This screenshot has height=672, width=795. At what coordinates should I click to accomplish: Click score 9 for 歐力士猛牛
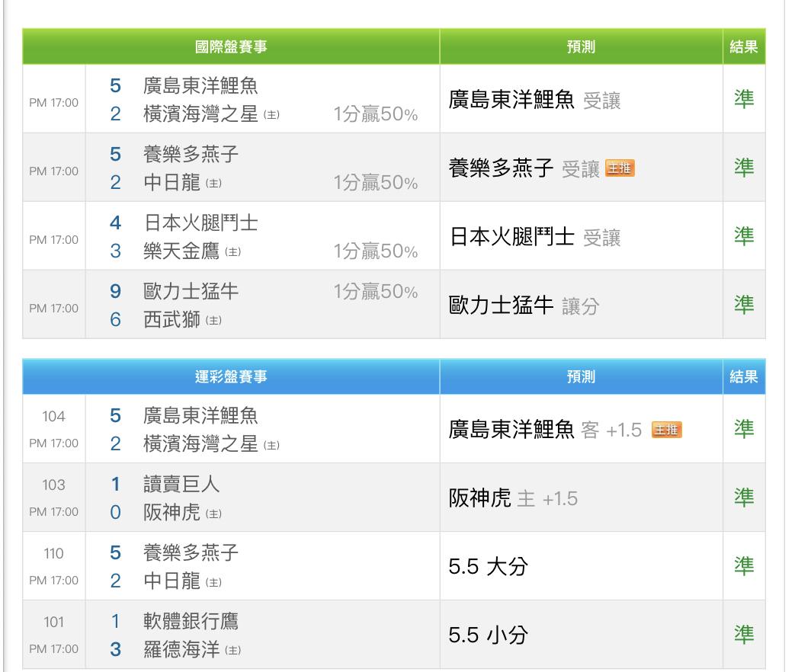click(x=116, y=291)
